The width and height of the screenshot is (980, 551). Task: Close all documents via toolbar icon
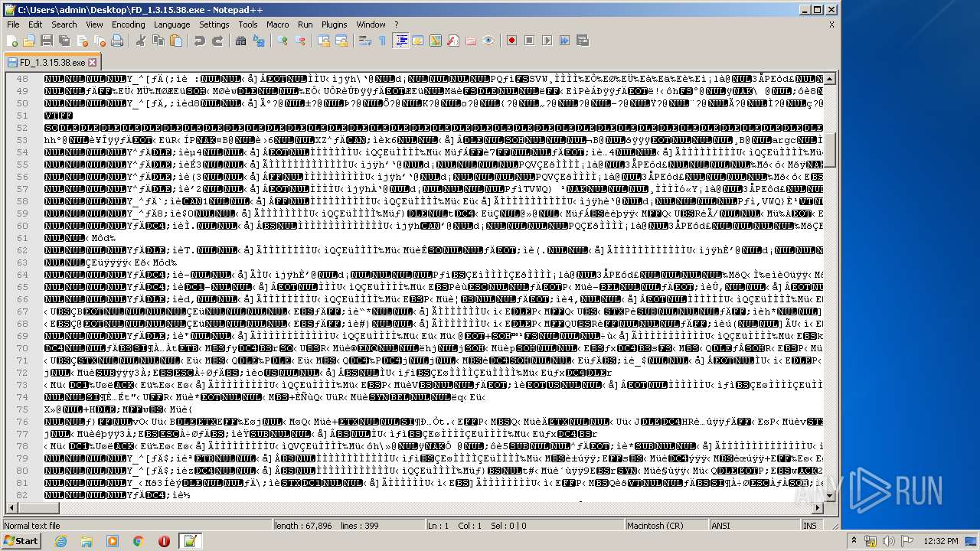click(x=100, y=41)
